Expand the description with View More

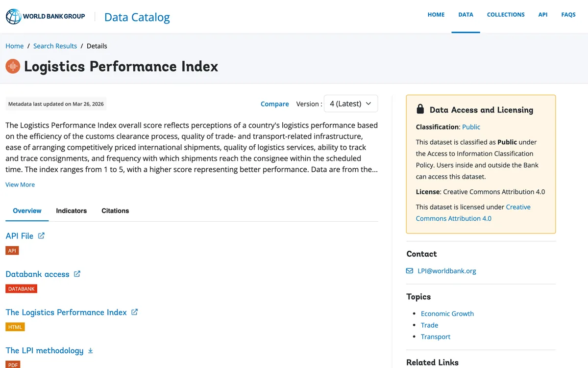(x=20, y=184)
